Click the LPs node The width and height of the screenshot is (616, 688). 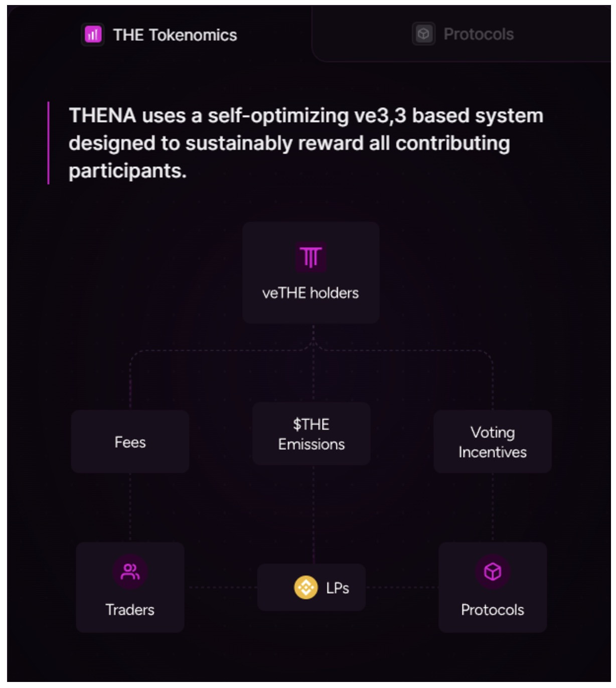[x=311, y=587]
